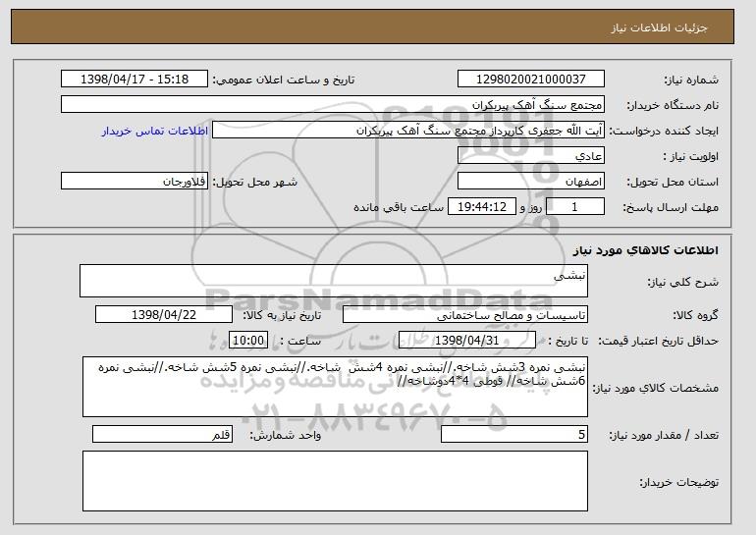Click the label تاریخ و ساعت اعلان عمومی
Viewport: 756px width, 535px height.
(284, 80)
